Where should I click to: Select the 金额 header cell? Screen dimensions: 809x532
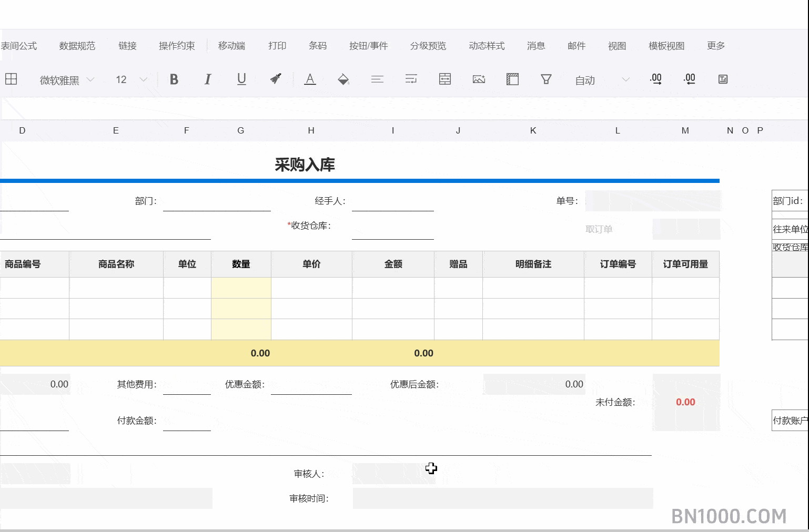point(393,264)
